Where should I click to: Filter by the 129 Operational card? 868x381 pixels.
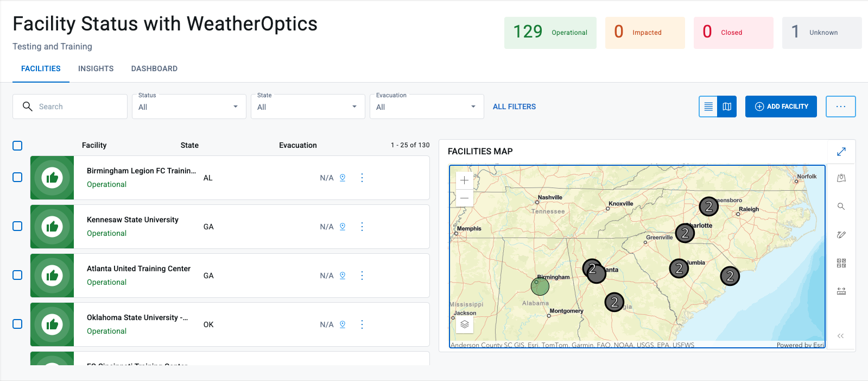(550, 33)
